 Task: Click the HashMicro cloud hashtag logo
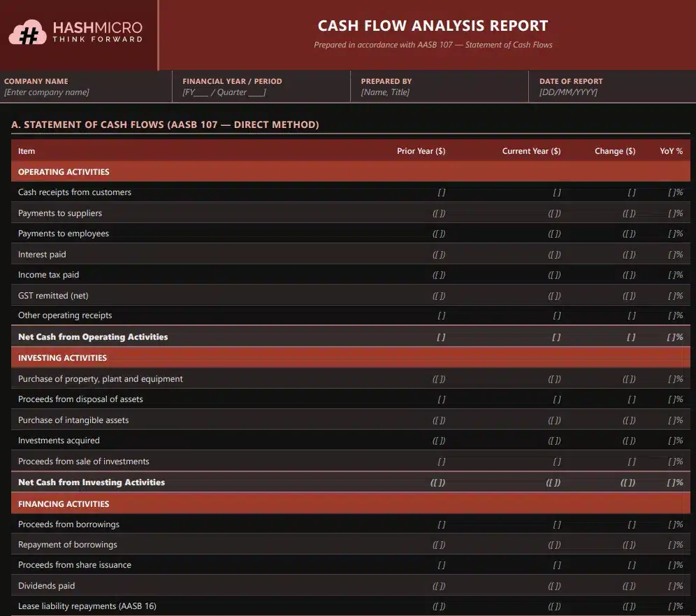tap(28, 33)
